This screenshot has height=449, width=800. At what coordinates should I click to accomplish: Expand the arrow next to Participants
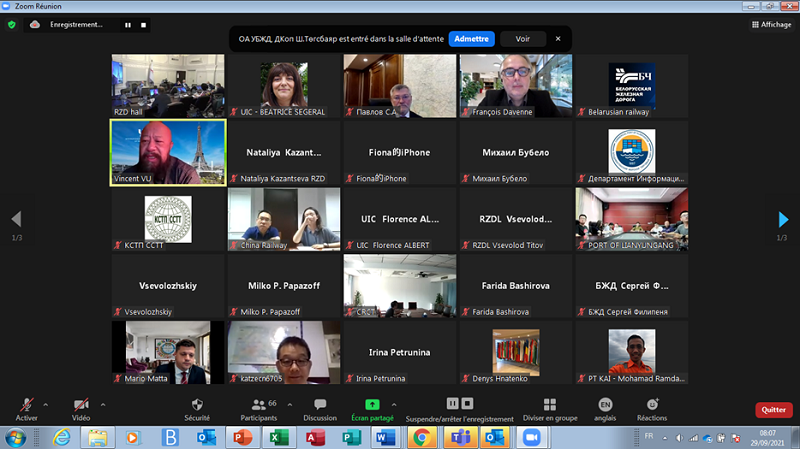tap(290, 400)
